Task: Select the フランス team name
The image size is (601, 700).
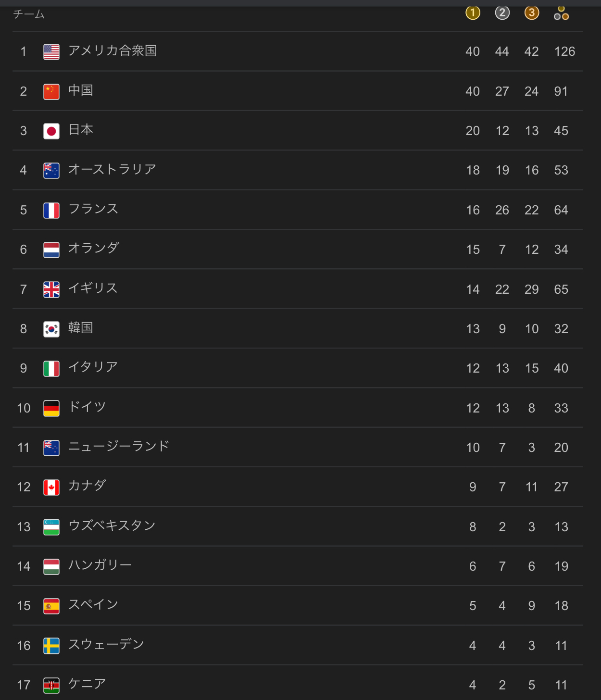Action: click(93, 209)
